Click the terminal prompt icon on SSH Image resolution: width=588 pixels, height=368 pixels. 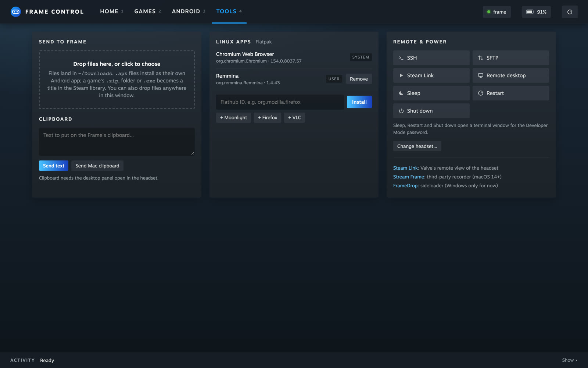[401, 58]
